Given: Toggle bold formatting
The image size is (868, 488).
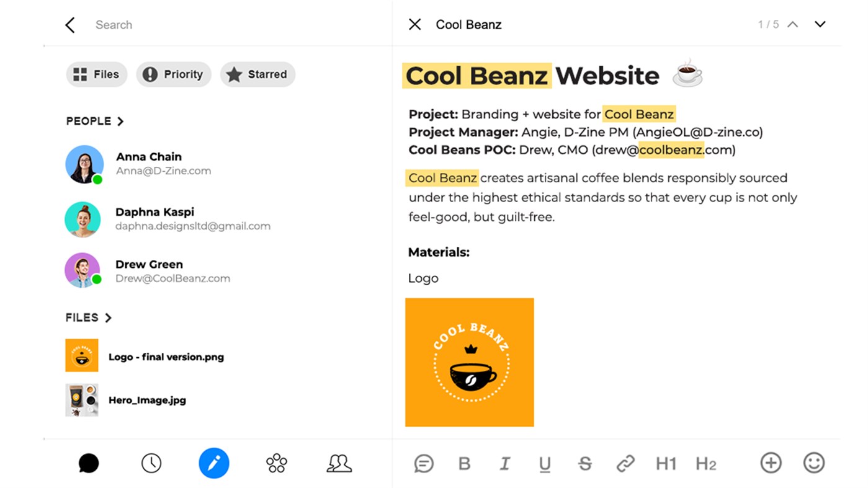Looking at the screenshot, I should point(464,463).
